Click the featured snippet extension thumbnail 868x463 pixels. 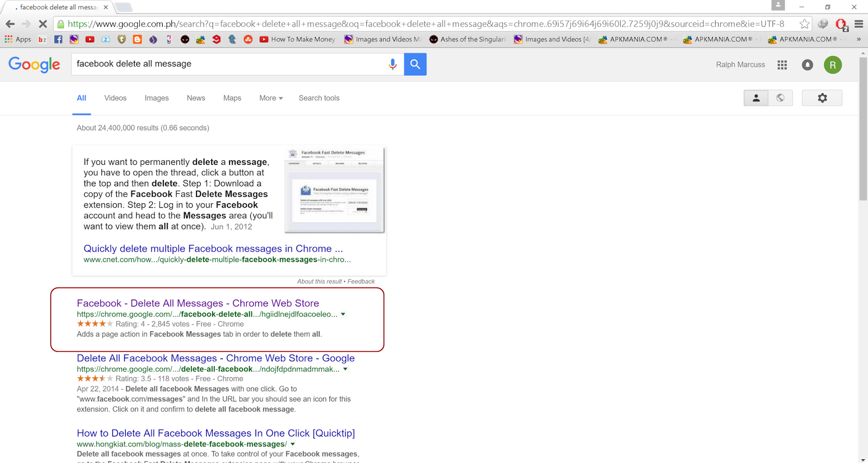334,190
